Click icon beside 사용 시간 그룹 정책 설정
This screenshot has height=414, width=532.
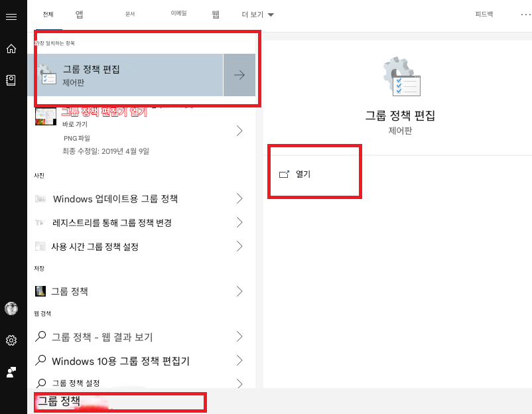(40, 246)
